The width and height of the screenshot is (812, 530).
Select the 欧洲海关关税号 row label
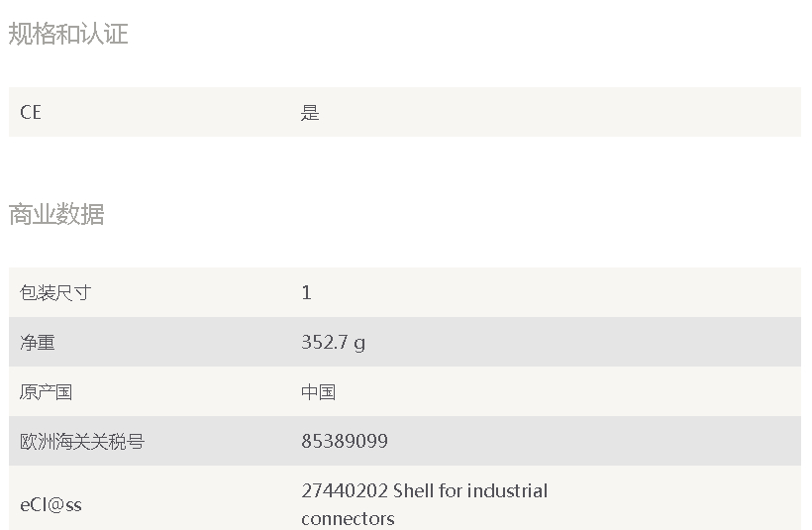coord(82,442)
